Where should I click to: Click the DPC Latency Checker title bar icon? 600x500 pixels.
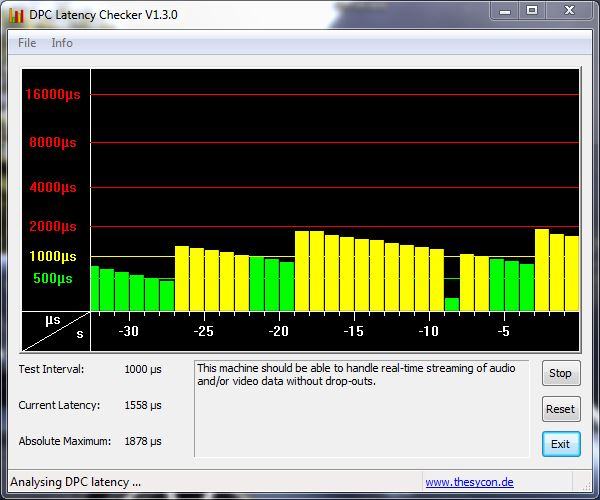point(16,15)
